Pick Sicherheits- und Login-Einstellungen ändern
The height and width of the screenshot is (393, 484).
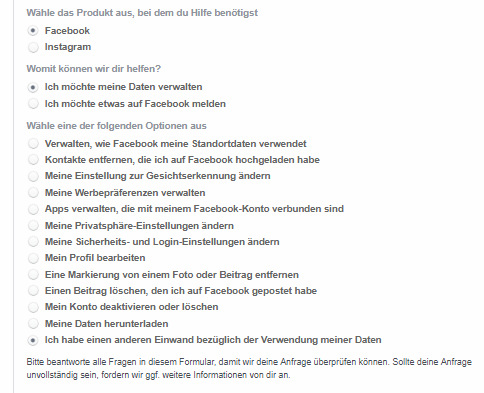click(33, 242)
